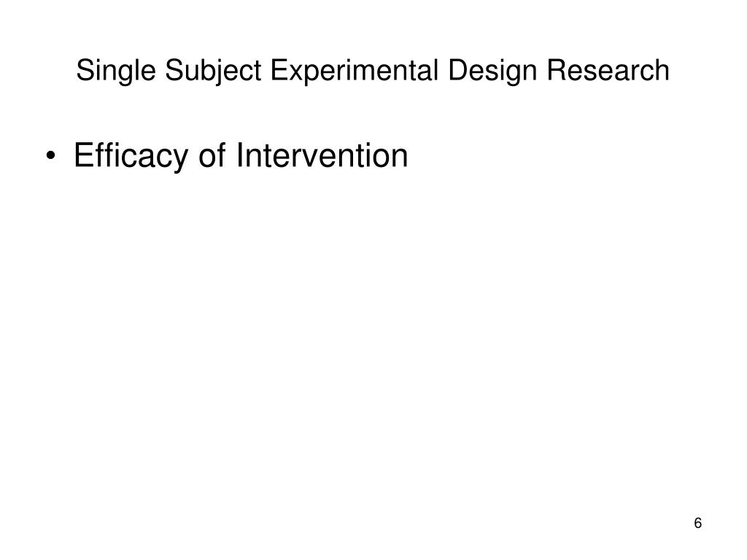The width and height of the screenshot is (747, 560).
Task: Place cursor after "Intervention" text end
Action: [409, 156]
